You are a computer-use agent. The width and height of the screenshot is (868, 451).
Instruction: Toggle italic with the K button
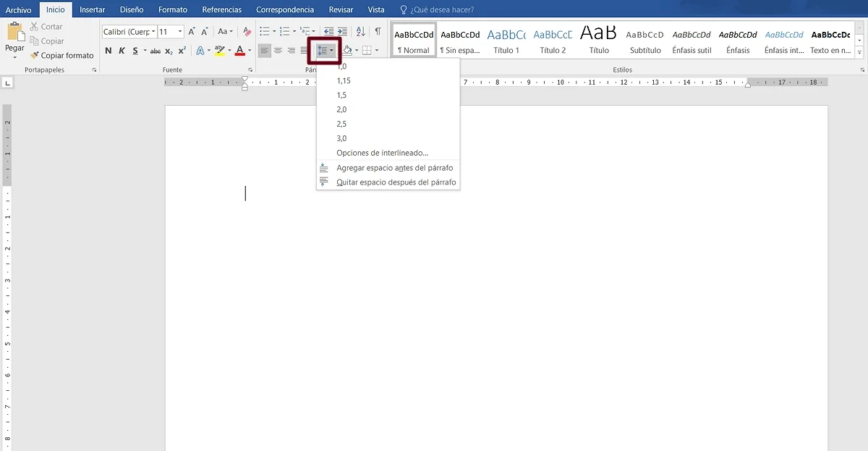click(x=122, y=51)
